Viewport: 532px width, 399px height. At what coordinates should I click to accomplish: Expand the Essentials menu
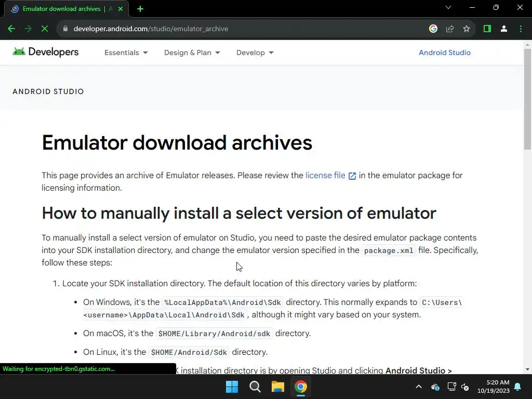tap(126, 52)
